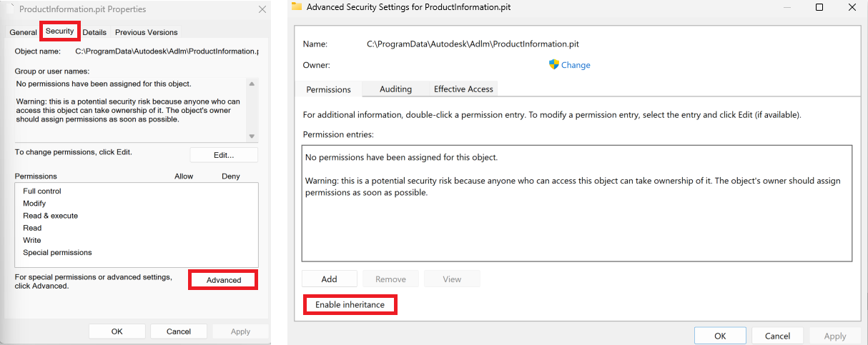Click the Enable inheritance button
Screen dimensions: 868x345
(x=350, y=305)
